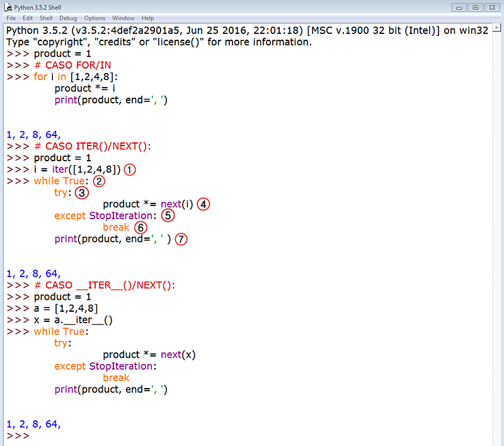Click the 'x = a.__iter__()' line
The image size is (504, 446).
click(x=73, y=320)
